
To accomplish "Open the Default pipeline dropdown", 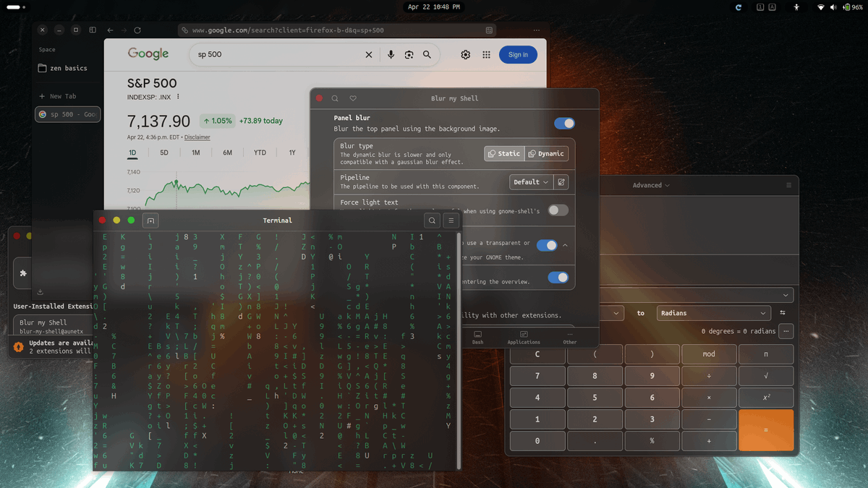I will (531, 182).
